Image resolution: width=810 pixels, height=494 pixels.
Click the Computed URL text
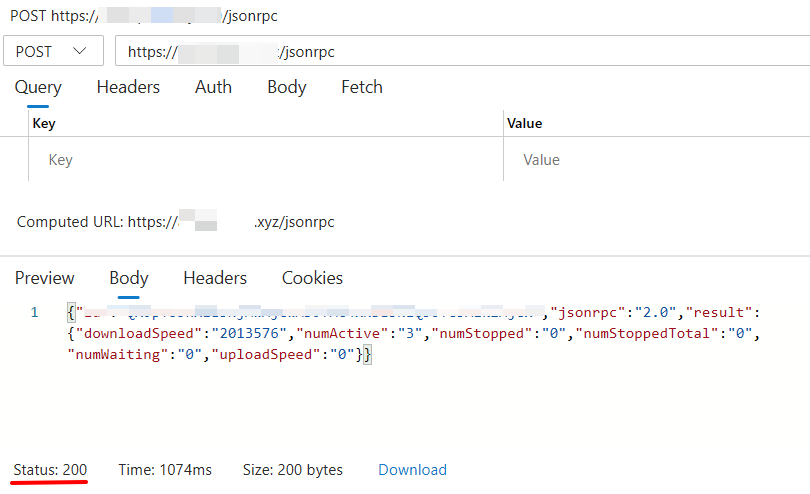coord(176,222)
